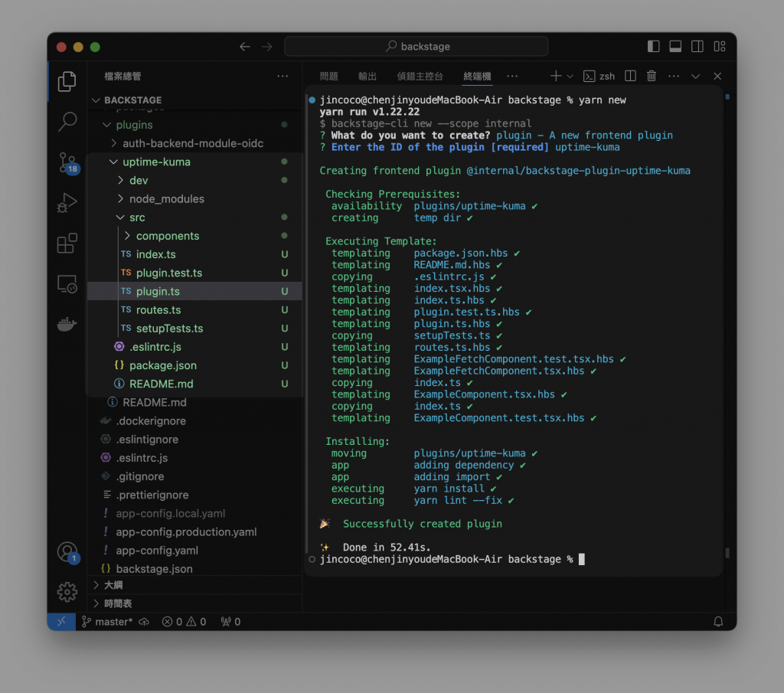Open the Run and Debug view
This screenshot has height=693, width=784.
(67, 203)
